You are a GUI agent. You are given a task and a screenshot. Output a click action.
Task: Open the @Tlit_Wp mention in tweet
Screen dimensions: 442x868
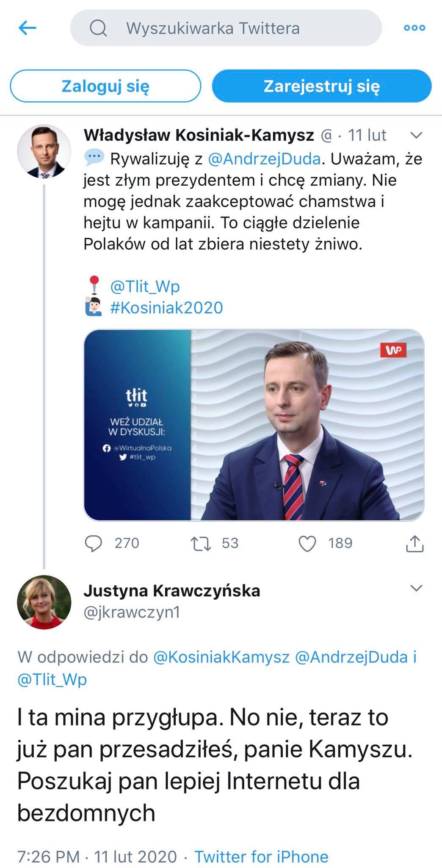click(145, 287)
